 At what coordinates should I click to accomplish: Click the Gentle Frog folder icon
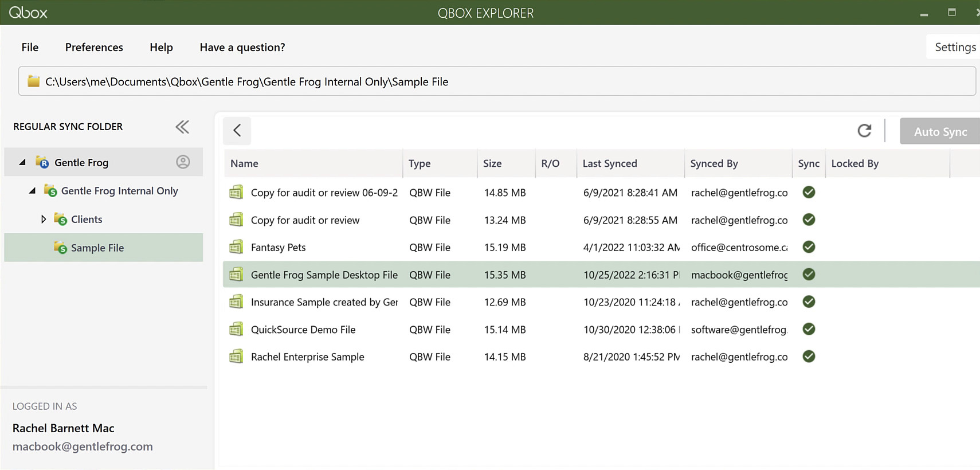pos(42,162)
